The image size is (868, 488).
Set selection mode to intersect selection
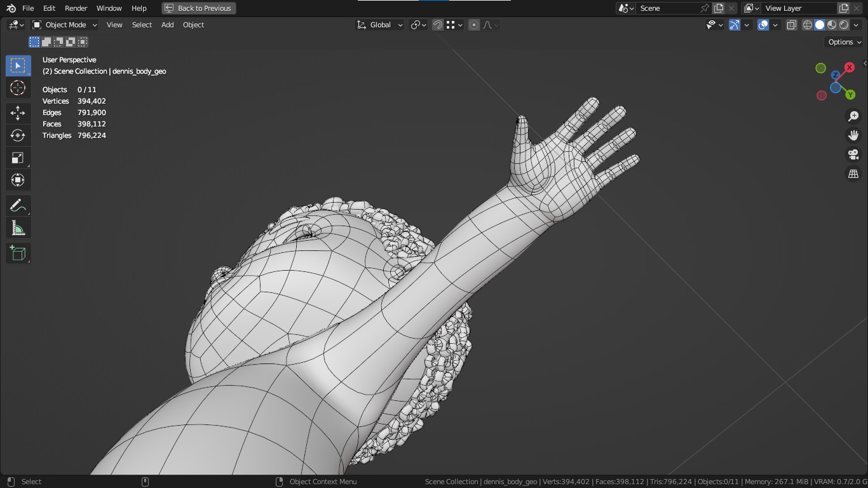(83, 42)
